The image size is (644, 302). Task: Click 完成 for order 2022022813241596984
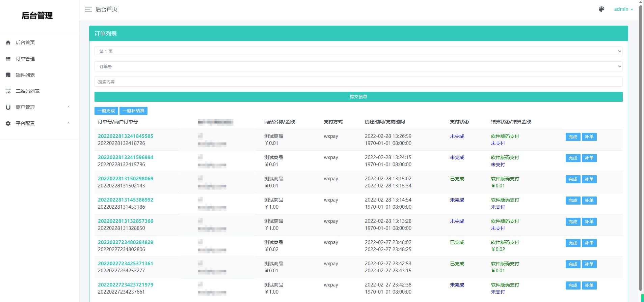click(573, 158)
